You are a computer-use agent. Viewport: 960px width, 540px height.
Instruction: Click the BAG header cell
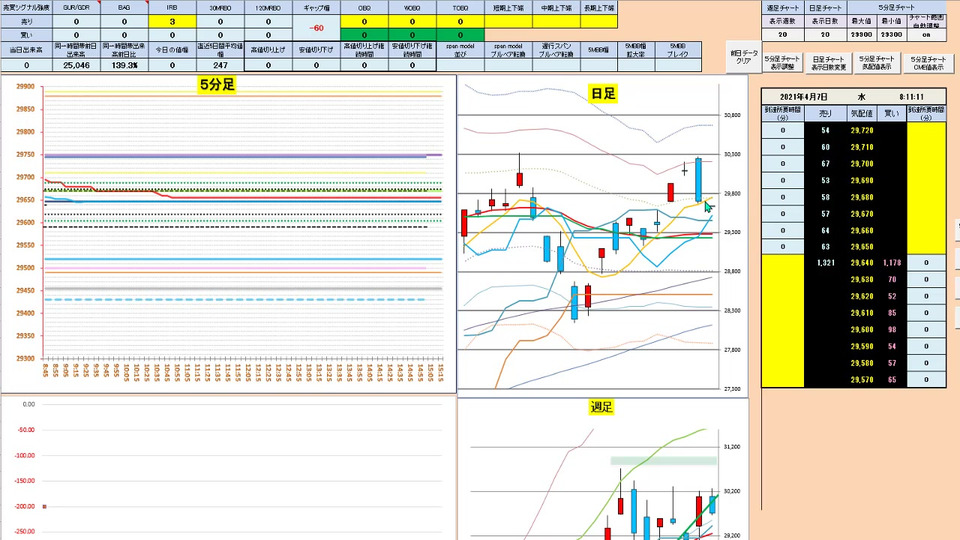(124, 8)
